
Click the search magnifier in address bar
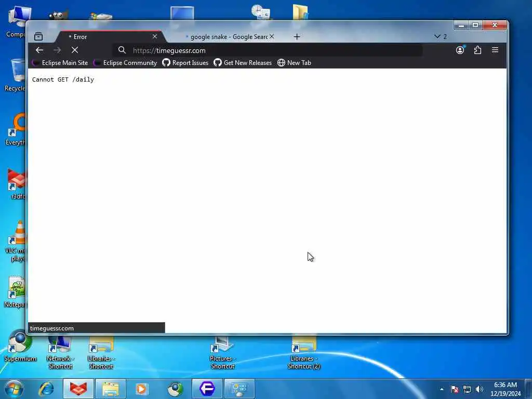[122, 50]
